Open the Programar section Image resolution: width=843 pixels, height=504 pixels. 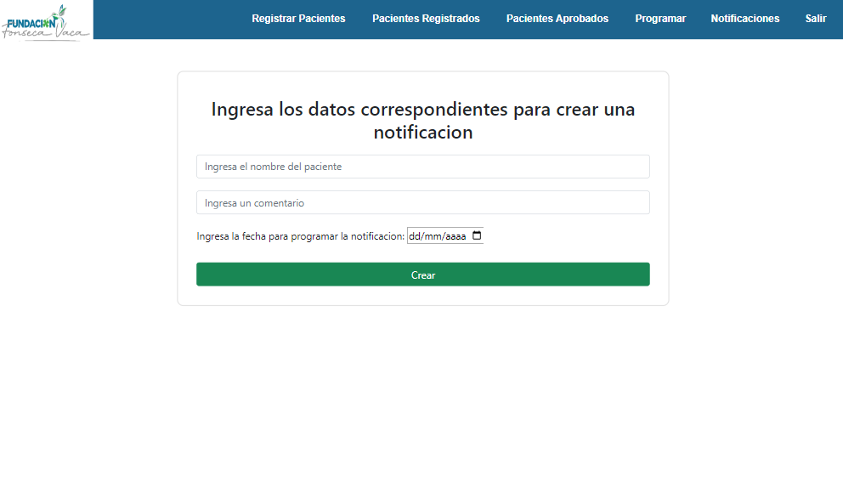[x=660, y=19]
